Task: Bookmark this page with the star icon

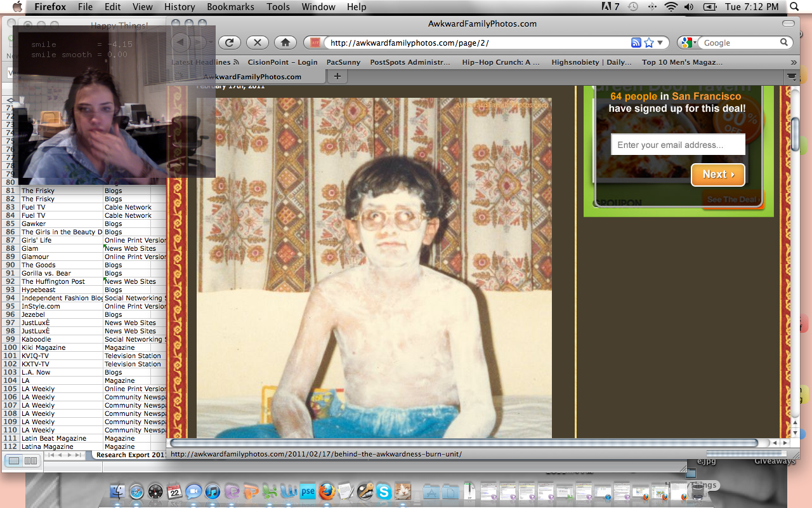Action: 648,43
